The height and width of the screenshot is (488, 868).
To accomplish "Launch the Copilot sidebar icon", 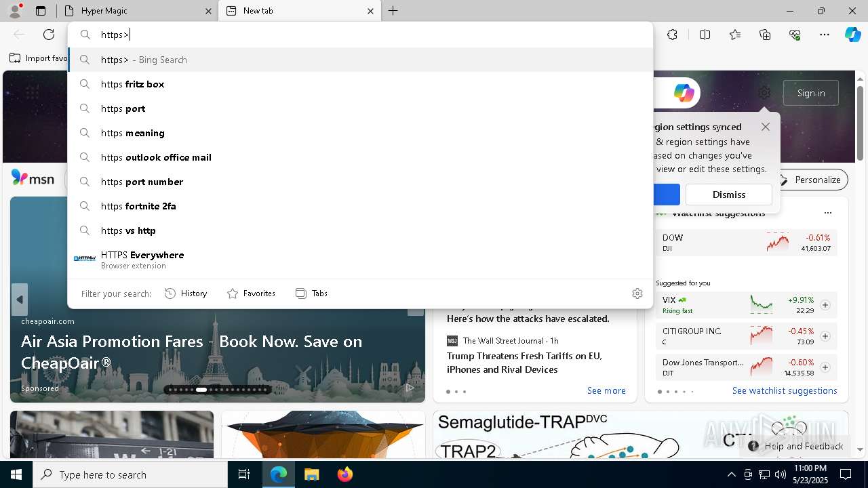I will pyautogui.click(x=852, y=35).
